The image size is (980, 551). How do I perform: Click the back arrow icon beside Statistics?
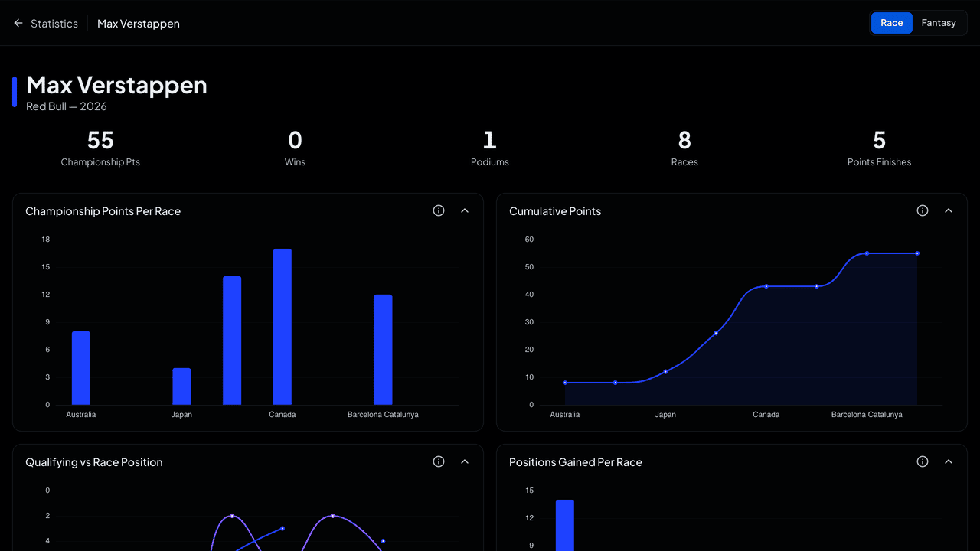[x=18, y=24]
